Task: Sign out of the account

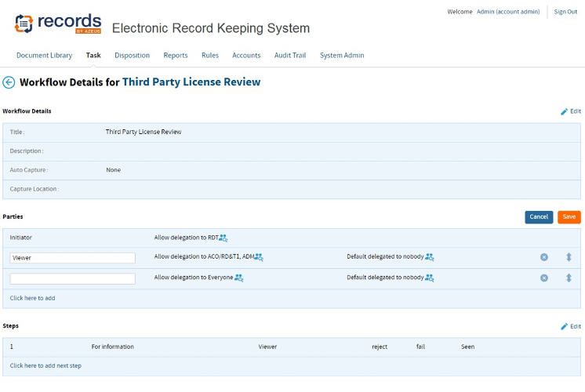Action: coord(565,12)
